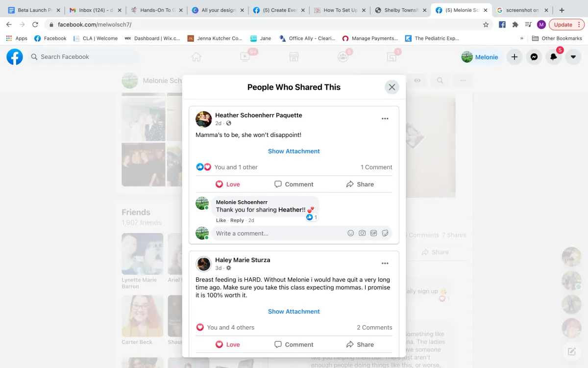
Task: Open Carter Beck friend thumbnail
Action: tap(143, 316)
